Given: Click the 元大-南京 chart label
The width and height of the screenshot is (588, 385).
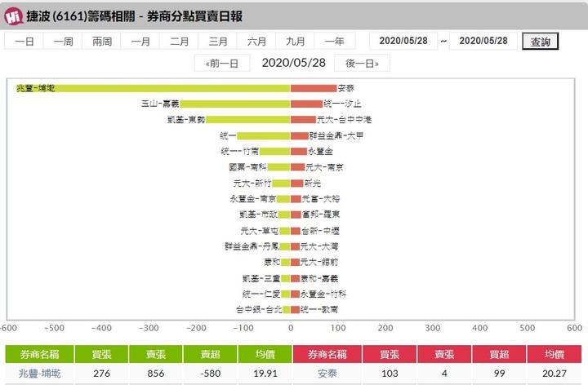Looking at the screenshot, I should click(324, 167).
